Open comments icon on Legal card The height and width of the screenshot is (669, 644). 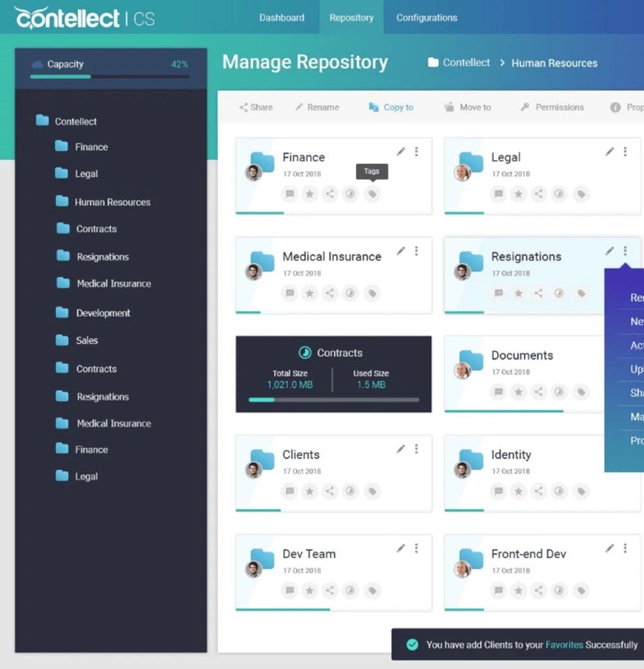tap(498, 194)
